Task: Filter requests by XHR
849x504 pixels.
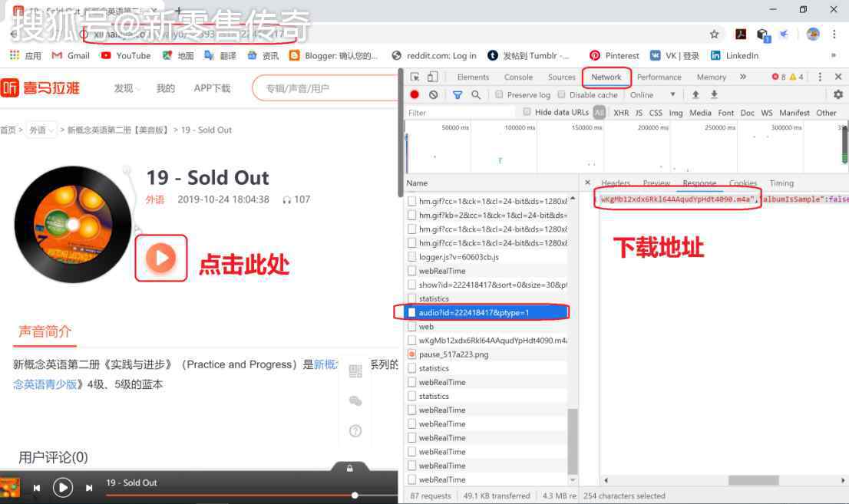Action: [621, 113]
